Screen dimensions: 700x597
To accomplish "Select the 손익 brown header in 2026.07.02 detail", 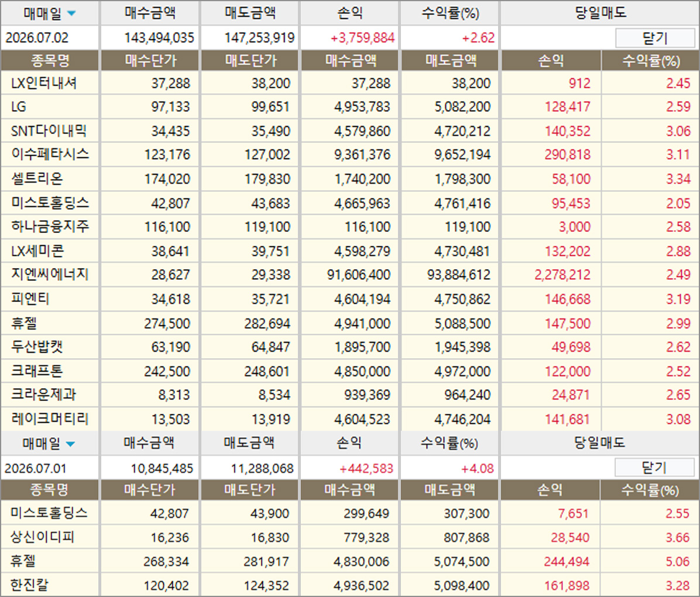I will pos(551,60).
